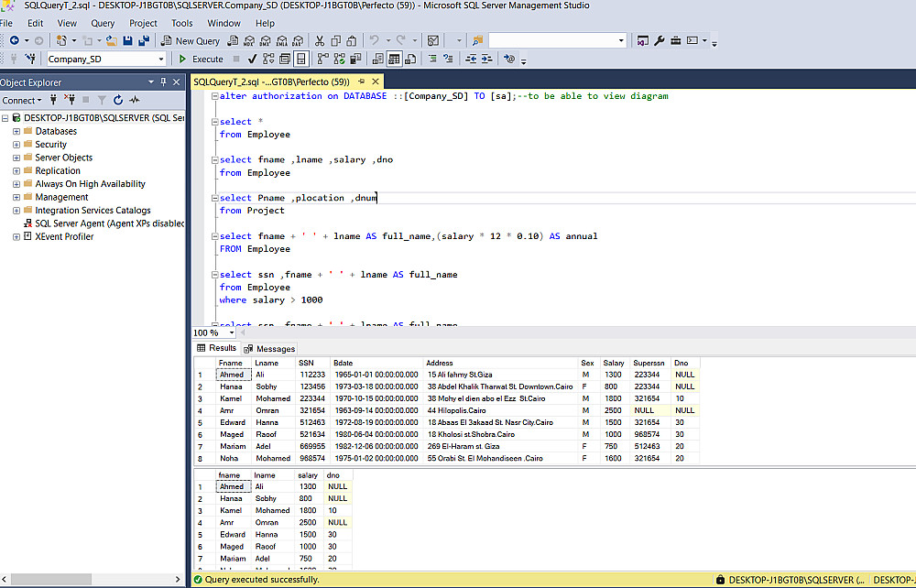Collapse the alter authorization code block
Viewport: 916px width, 588px height.
click(213, 96)
